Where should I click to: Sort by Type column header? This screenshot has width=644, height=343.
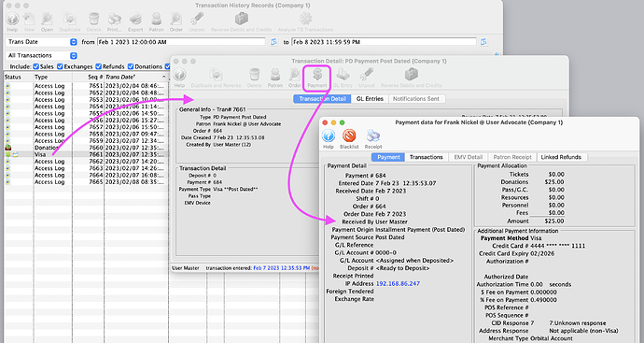click(52, 77)
